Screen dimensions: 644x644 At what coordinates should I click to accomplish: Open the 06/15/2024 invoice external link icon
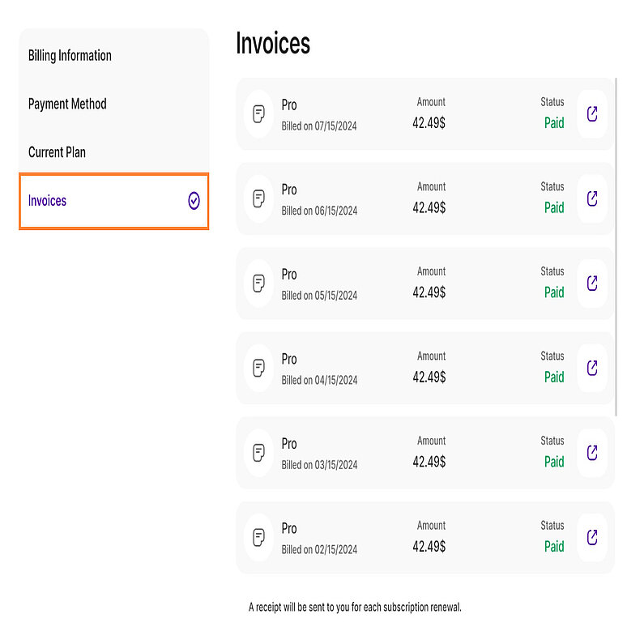pyautogui.click(x=592, y=198)
